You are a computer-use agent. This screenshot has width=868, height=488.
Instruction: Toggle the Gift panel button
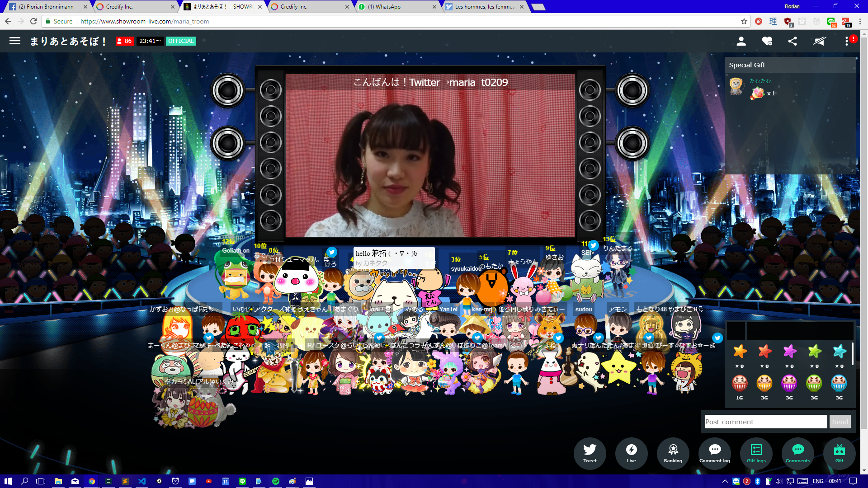click(x=839, y=453)
